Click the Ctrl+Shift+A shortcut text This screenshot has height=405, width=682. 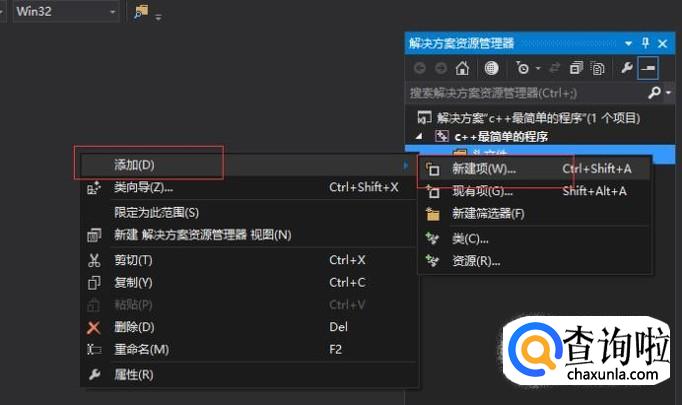pos(597,168)
